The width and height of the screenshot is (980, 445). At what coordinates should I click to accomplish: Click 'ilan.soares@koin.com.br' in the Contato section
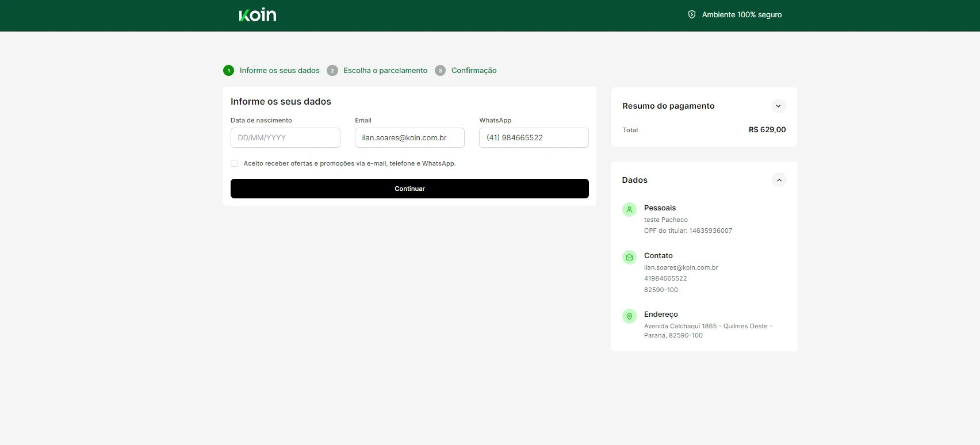click(681, 267)
